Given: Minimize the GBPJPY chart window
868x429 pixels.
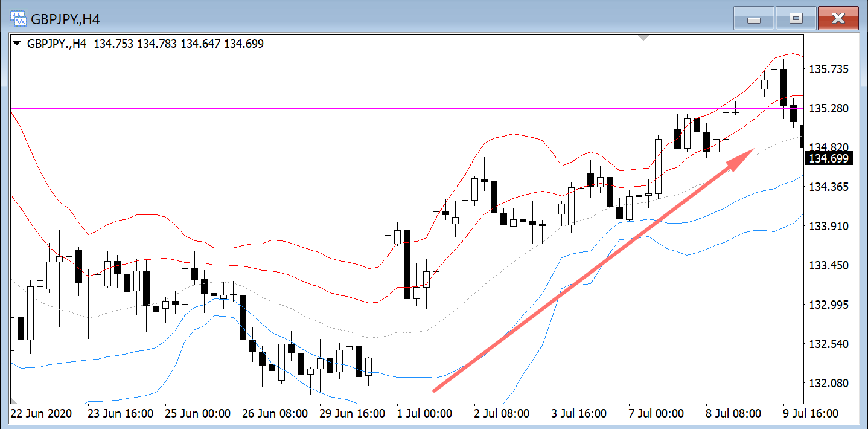Looking at the screenshot, I should click(753, 19).
